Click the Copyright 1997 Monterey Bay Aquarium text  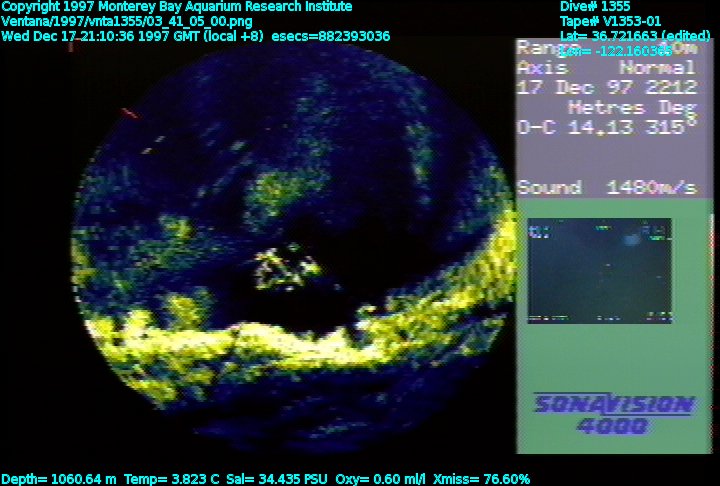coord(177,7)
